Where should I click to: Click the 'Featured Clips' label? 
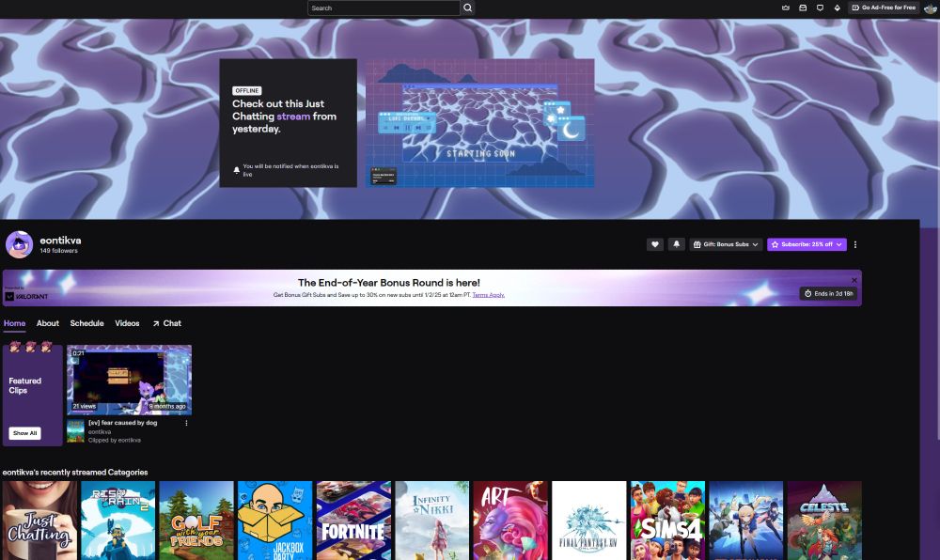25,386
